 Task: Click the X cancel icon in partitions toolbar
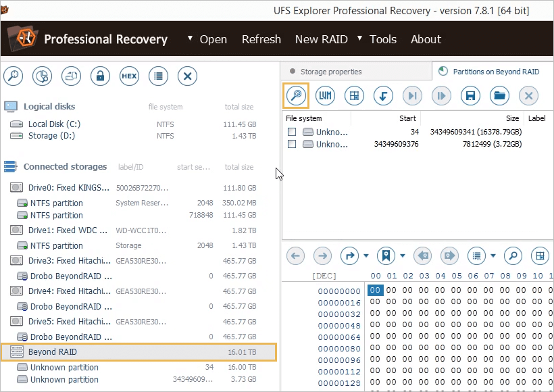pos(528,95)
